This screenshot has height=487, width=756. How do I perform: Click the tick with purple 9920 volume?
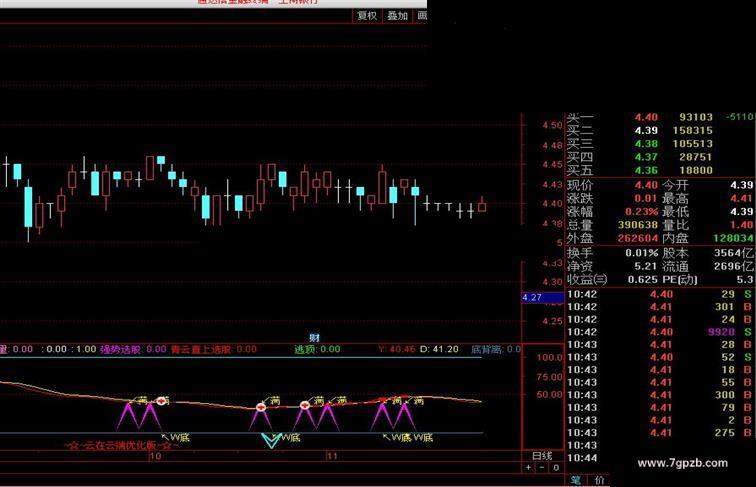pos(660,332)
